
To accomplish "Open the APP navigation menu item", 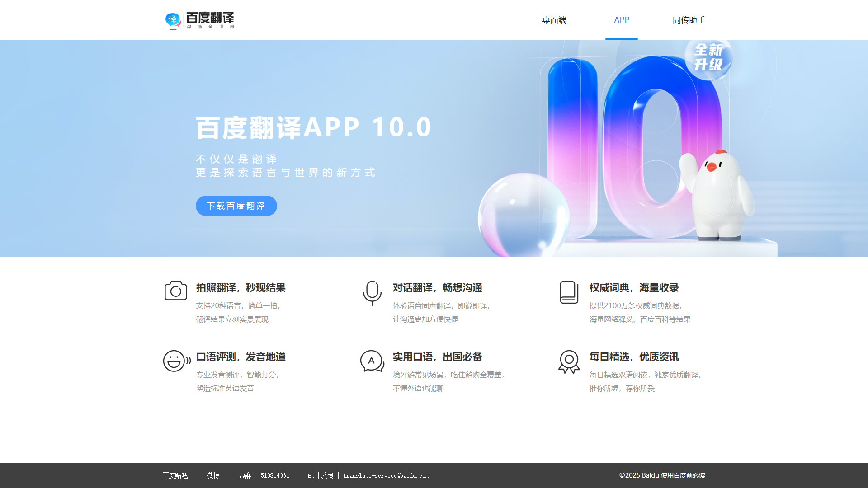I will (622, 20).
